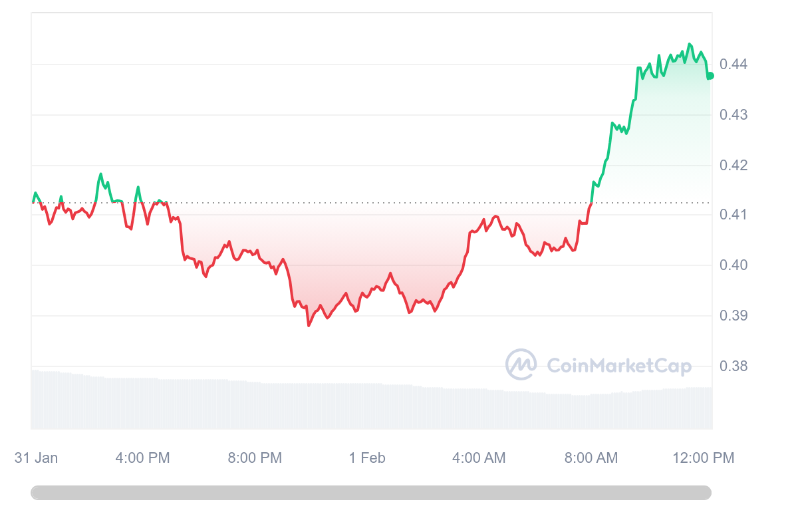Click the 0.41 price axis label
This screenshot has height=532, width=798.
(733, 215)
